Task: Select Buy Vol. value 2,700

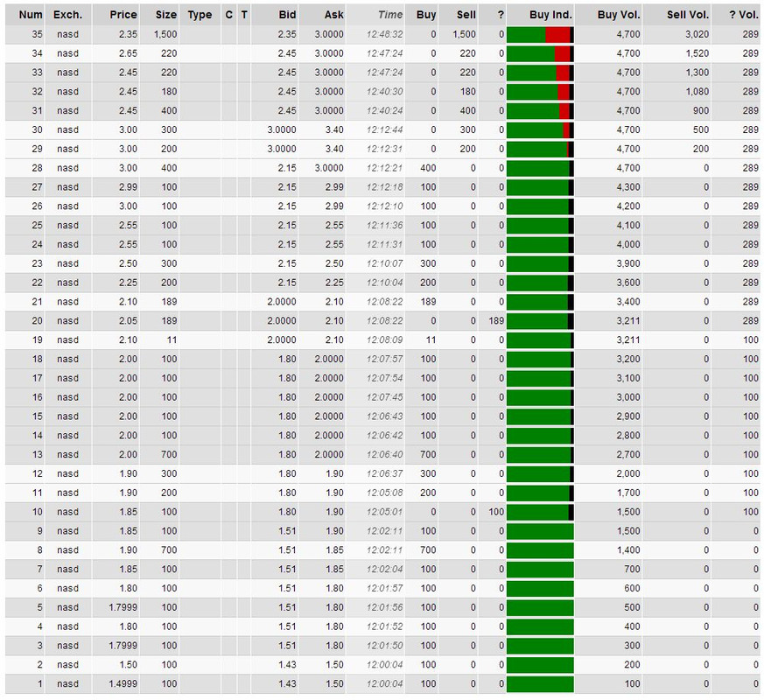Action: click(628, 454)
